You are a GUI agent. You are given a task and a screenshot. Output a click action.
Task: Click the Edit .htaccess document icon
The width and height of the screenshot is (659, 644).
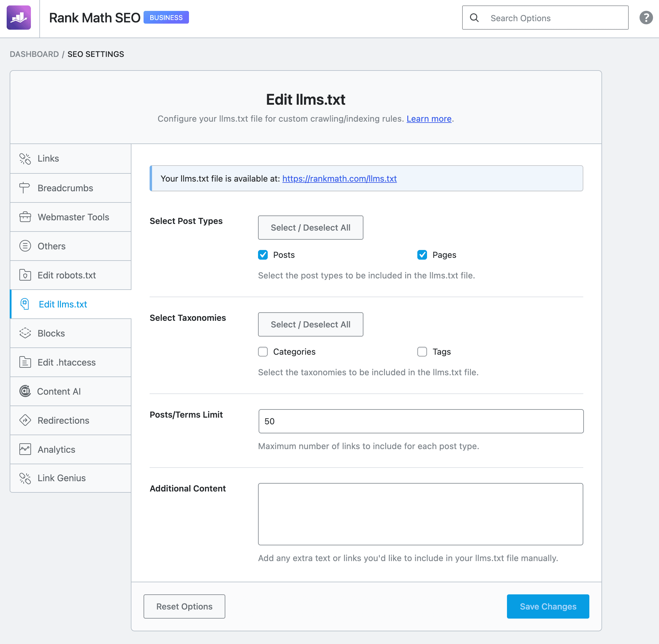[25, 362]
